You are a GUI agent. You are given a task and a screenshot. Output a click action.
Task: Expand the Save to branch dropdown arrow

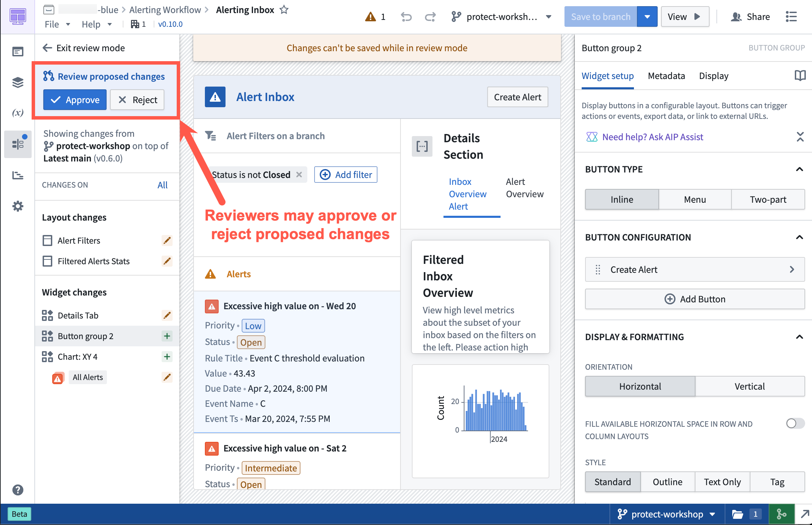tap(647, 16)
